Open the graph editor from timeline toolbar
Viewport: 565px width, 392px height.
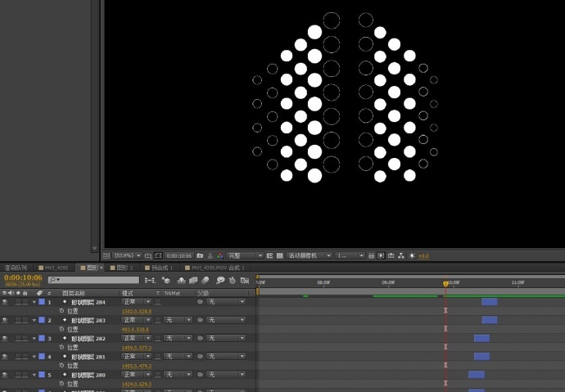[x=244, y=281]
